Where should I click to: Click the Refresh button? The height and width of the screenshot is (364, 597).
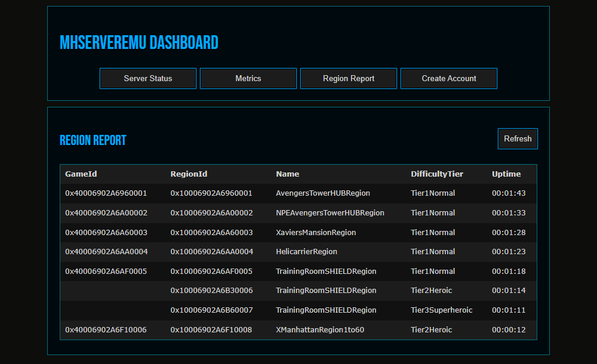tap(518, 138)
